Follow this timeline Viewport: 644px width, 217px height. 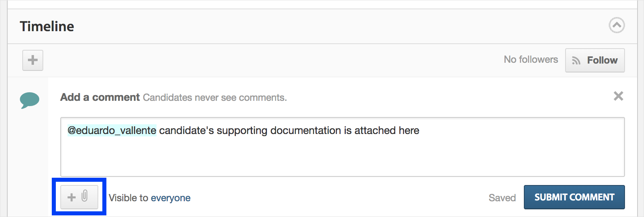pos(595,60)
